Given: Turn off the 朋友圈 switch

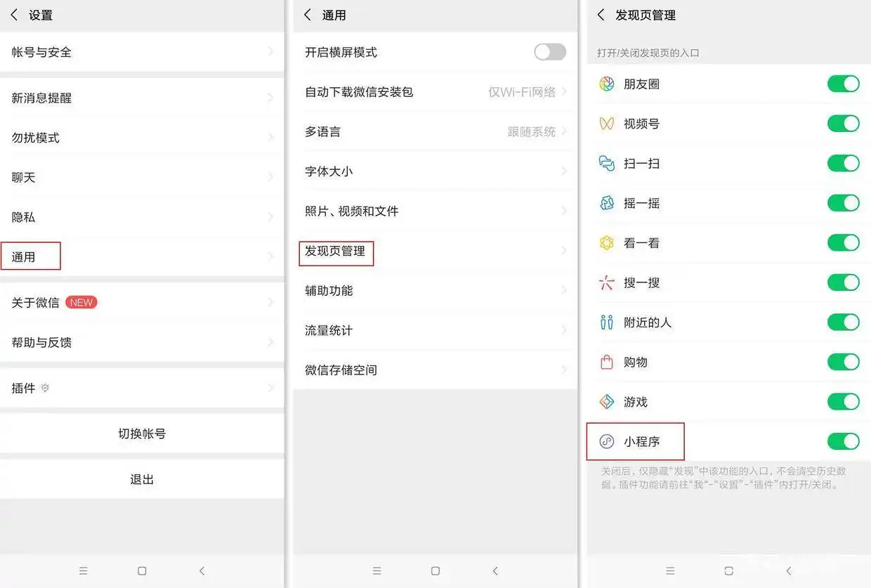Looking at the screenshot, I should (844, 84).
